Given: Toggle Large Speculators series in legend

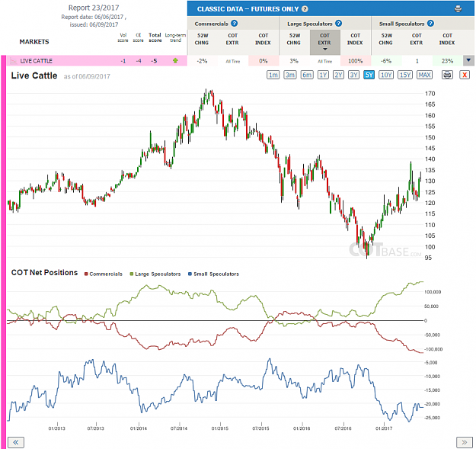Looking at the screenshot, I should [x=155, y=274].
